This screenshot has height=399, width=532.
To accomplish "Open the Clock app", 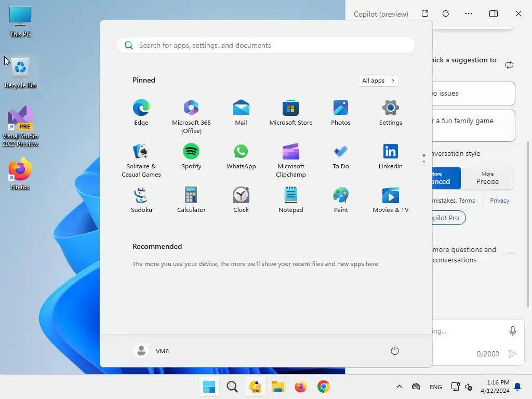I will (x=241, y=200).
